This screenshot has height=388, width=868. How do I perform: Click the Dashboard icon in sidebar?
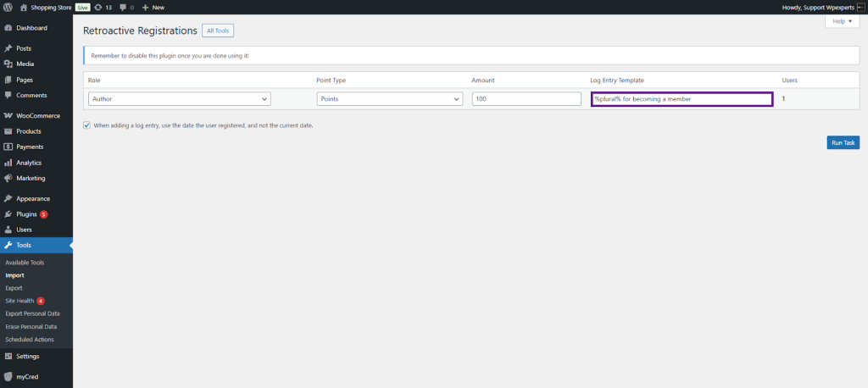(x=8, y=28)
